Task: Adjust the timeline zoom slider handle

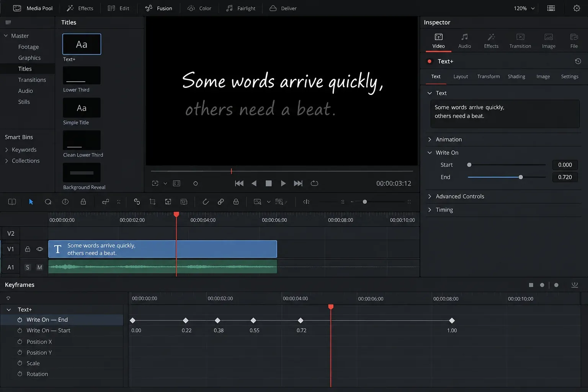Action: pyautogui.click(x=365, y=202)
